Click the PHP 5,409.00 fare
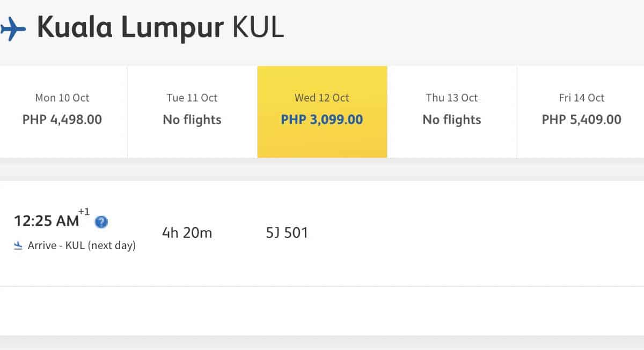Viewport: 644px width, 350px height. click(582, 119)
